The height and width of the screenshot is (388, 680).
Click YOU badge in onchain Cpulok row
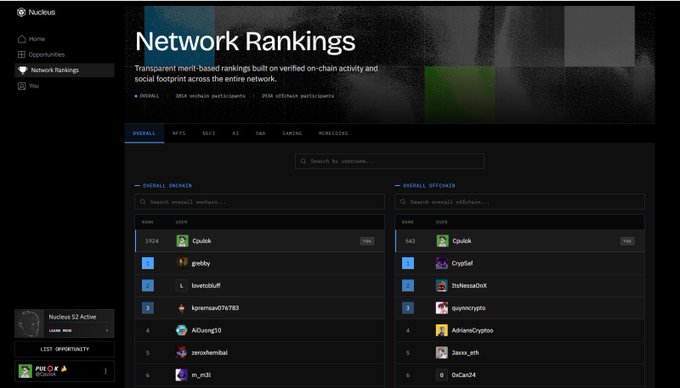(x=367, y=241)
